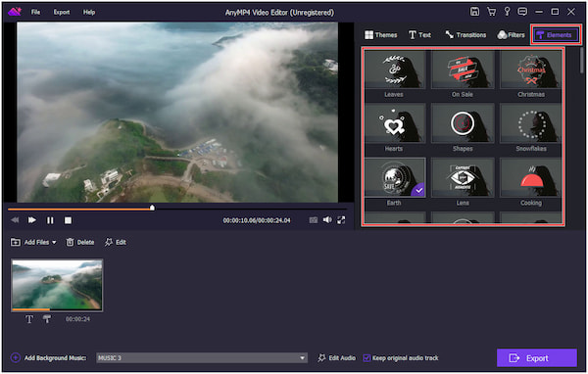Open the Help menu
588x374 pixels.
click(89, 12)
